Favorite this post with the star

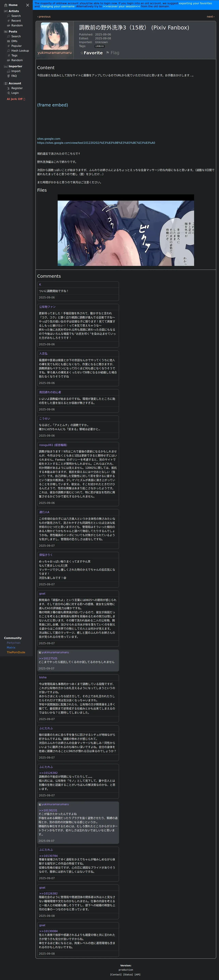91,53
